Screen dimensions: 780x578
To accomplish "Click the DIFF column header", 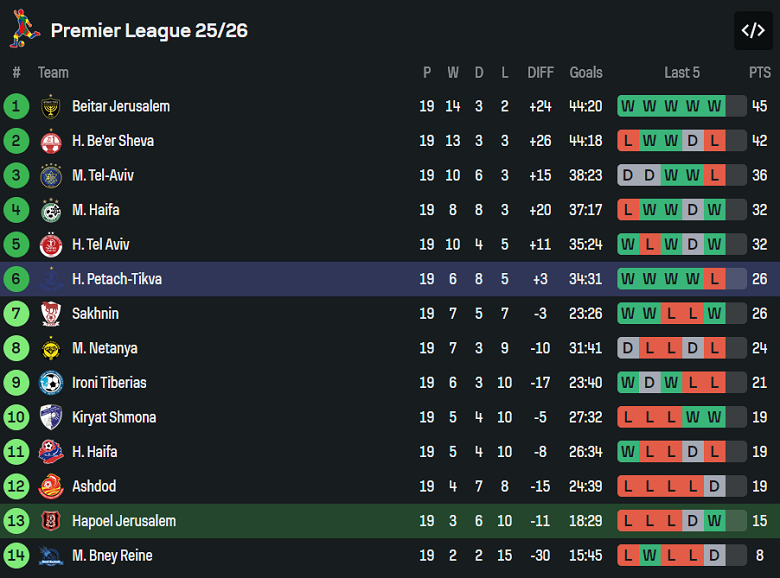I will coord(540,72).
